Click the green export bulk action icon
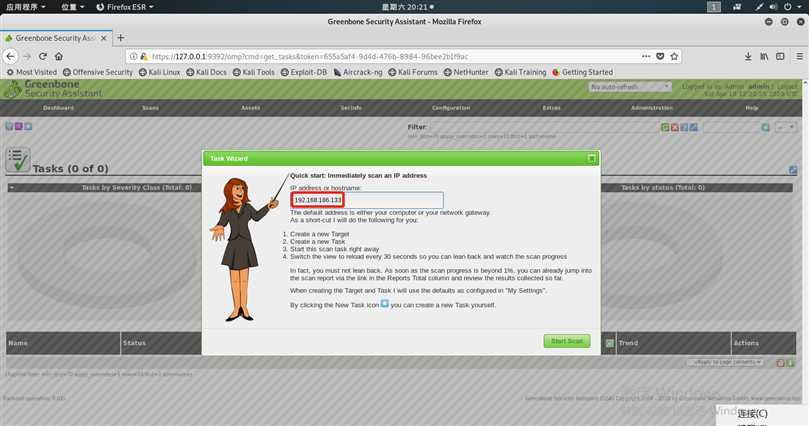The height and width of the screenshot is (426, 809). click(790, 363)
